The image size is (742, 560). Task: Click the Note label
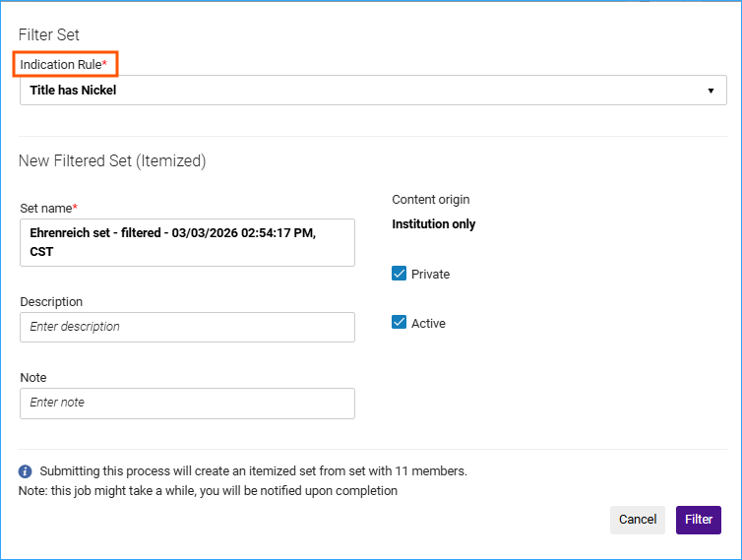click(33, 378)
